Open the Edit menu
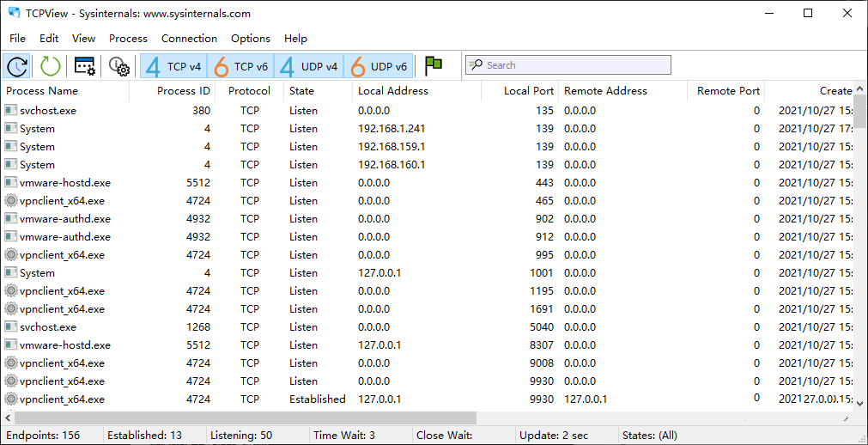 pyautogui.click(x=49, y=39)
